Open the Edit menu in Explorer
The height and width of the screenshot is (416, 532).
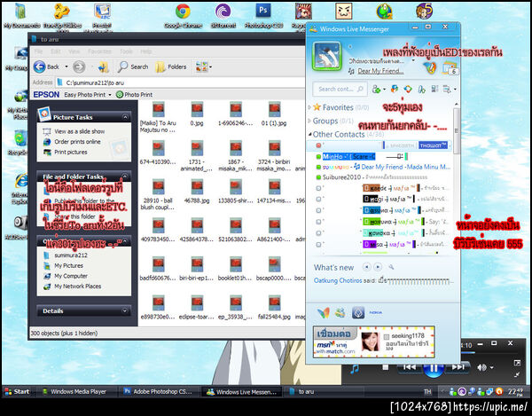55,51
